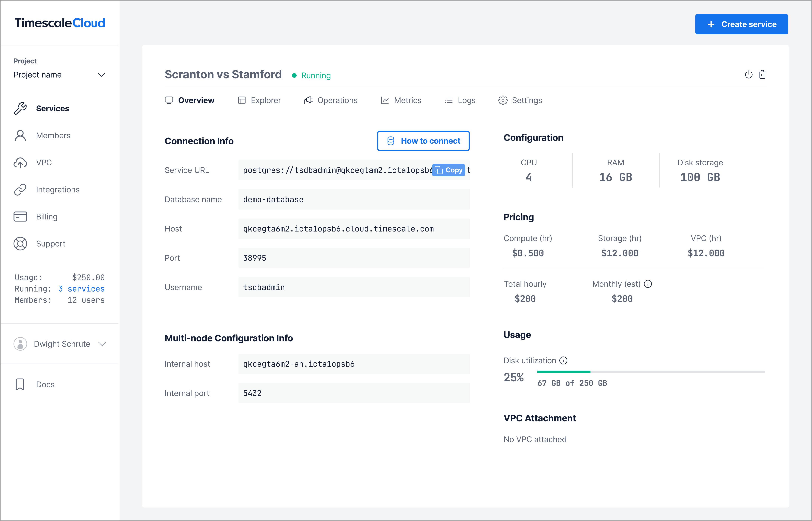Click the Create service button
The image size is (812, 521).
[x=741, y=24]
